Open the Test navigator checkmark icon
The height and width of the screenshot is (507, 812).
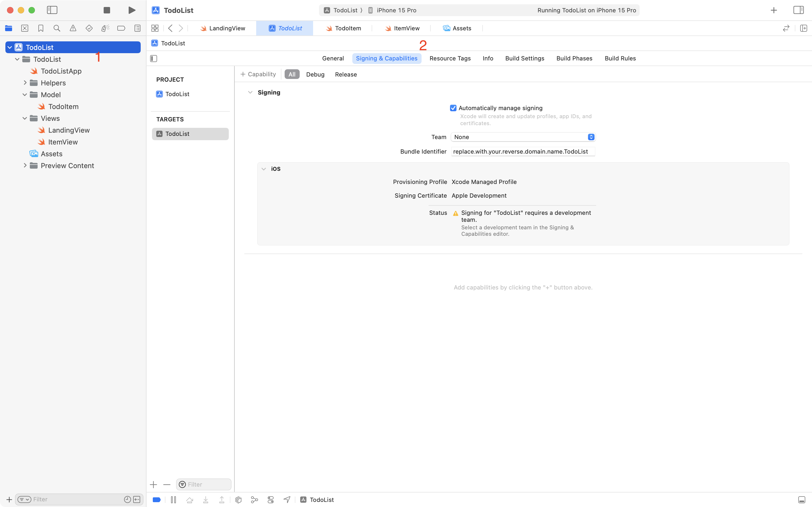[x=89, y=28]
